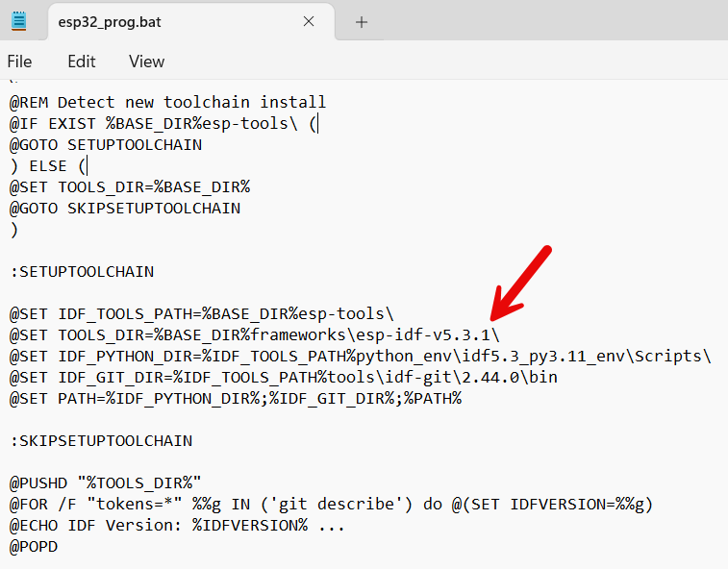
Task: Open the File menu
Action: (19, 62)
